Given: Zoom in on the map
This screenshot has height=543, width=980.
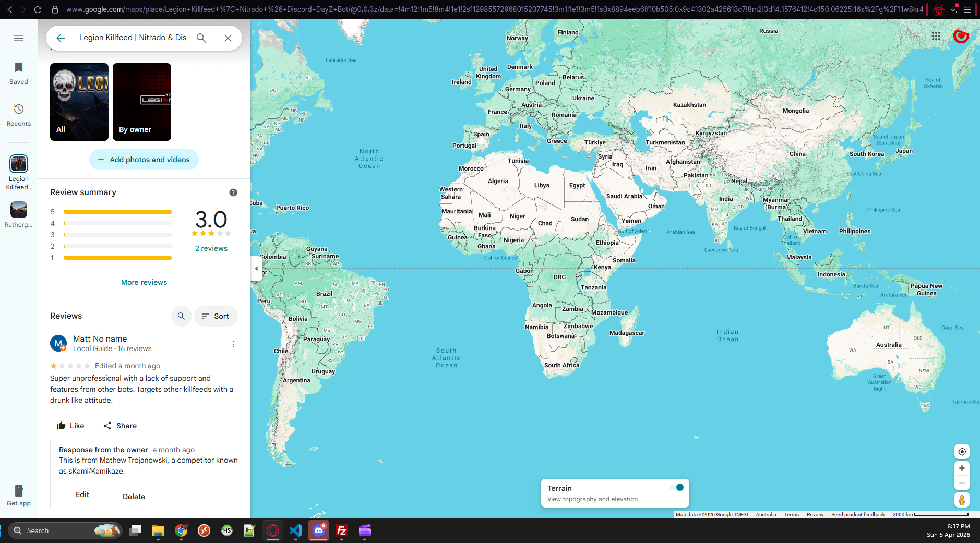Looking at the screenshot, I should click(962, 468).
